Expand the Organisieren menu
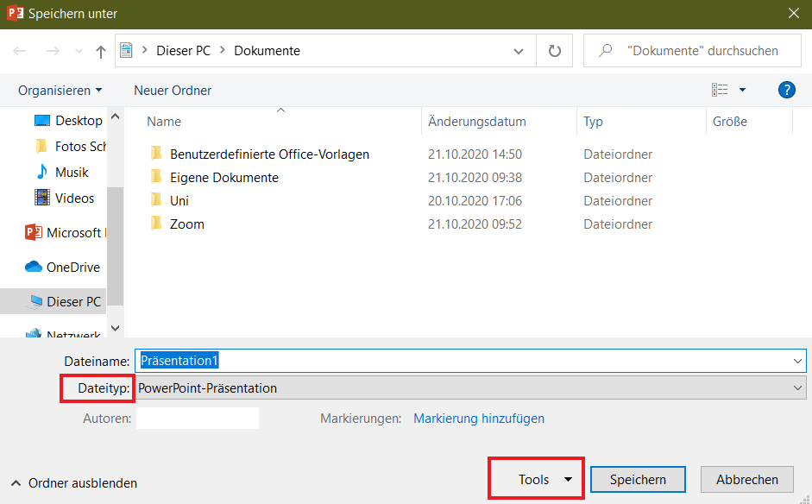Screen dimensions: 812x504 (60, 91)
